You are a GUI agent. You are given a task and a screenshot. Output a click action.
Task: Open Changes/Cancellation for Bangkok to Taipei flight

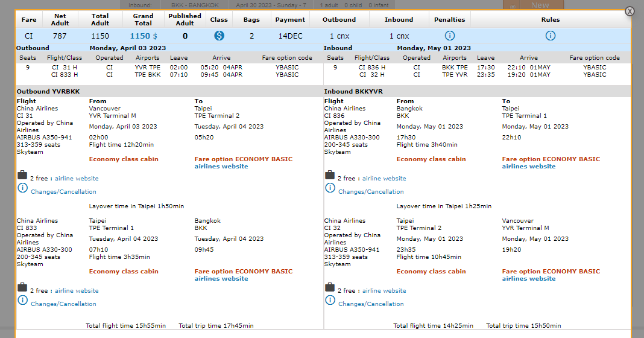tap(371, 192)
